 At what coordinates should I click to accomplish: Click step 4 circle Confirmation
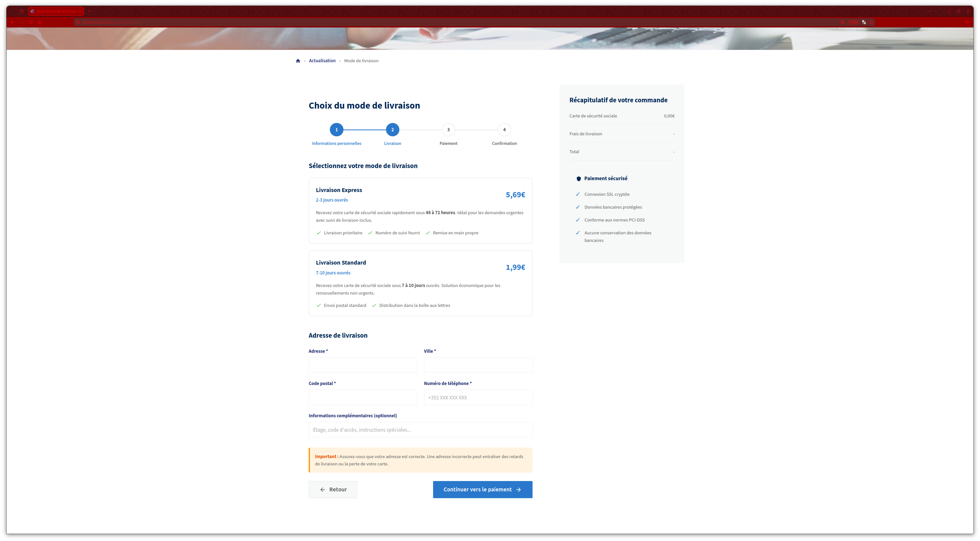click(x=504, y=130)
